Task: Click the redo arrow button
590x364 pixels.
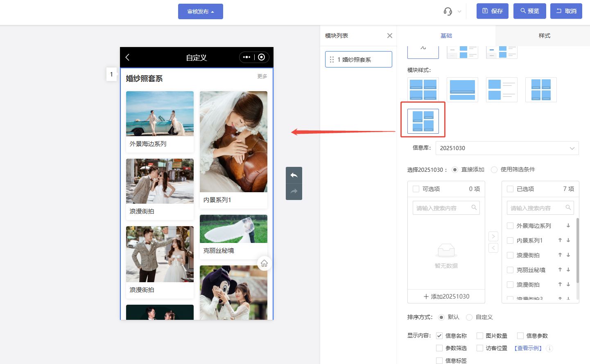Action: [294, 191]
